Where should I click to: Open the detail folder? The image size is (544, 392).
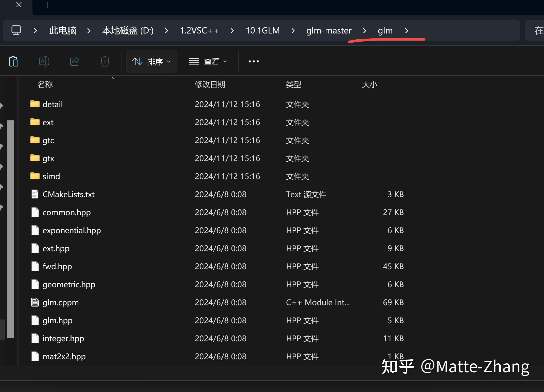(x=52, y=104)
